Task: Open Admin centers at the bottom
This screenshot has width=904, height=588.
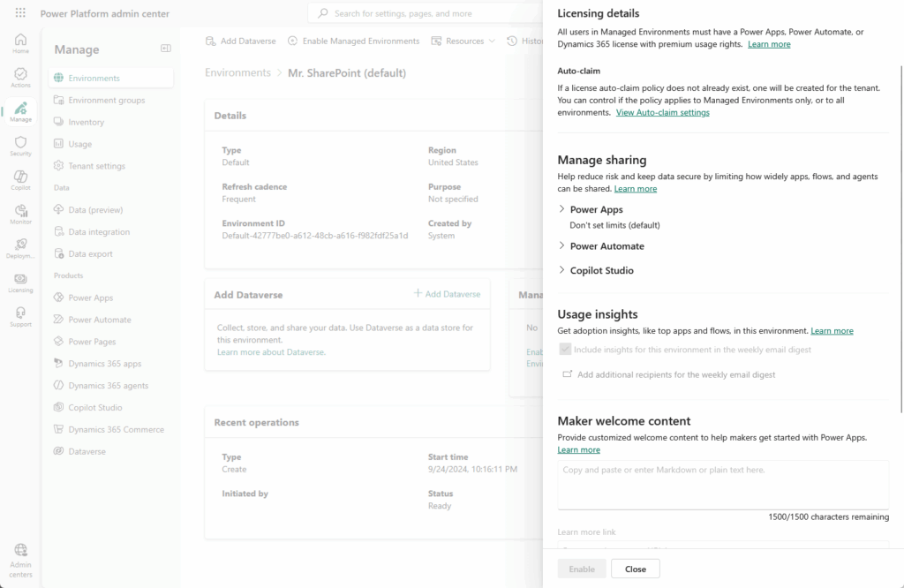Action: (21, 561)
